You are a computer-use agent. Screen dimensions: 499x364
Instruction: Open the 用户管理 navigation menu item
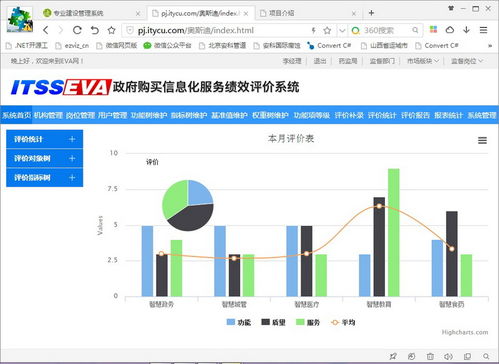coord(113,115)
